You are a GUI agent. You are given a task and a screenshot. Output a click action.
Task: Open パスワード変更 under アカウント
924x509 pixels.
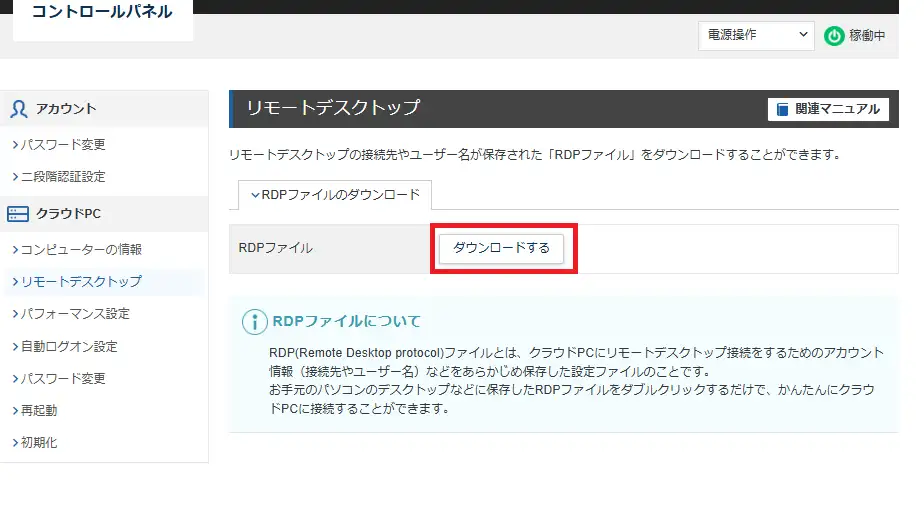(62, 144)
